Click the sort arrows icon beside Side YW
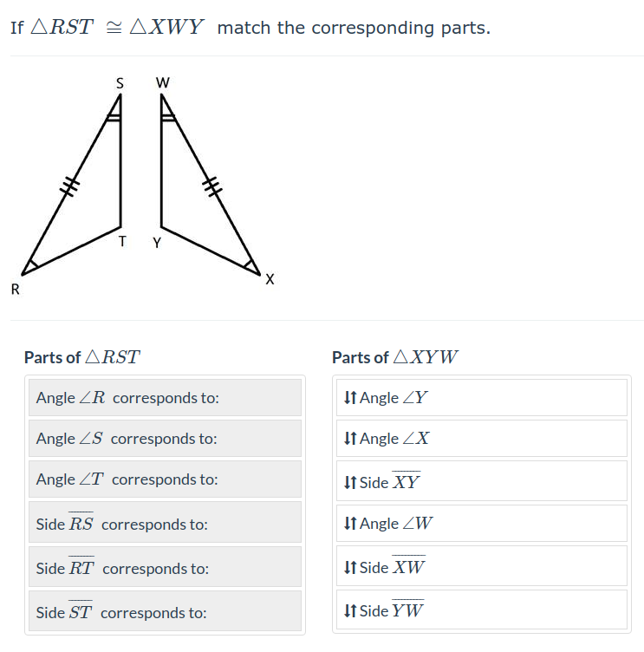 click(x=350, y=611)
